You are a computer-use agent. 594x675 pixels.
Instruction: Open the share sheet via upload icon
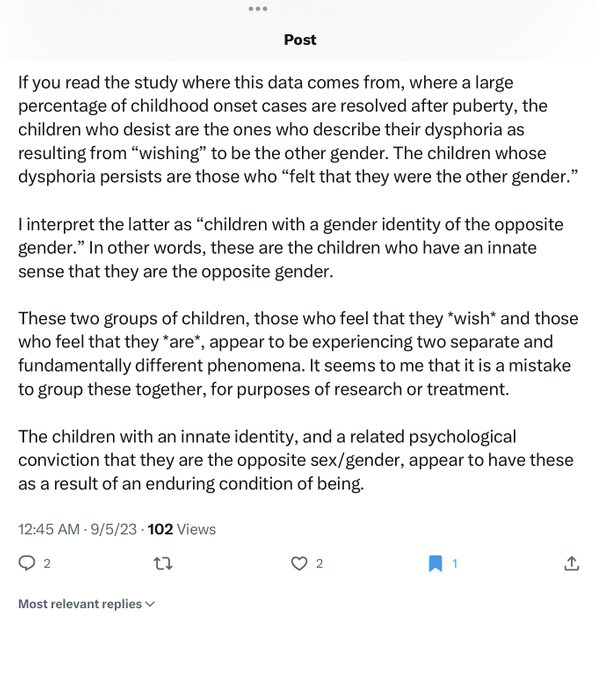click(571, 563)
